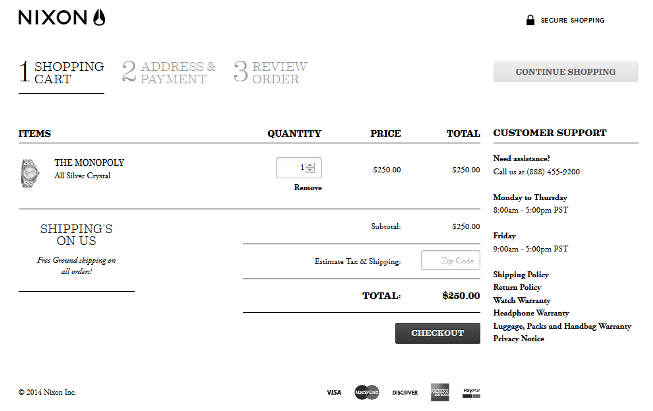Increase or decrease quantity with the spinner arrows
Screen dimensions: 653x411
coord(311,168)
